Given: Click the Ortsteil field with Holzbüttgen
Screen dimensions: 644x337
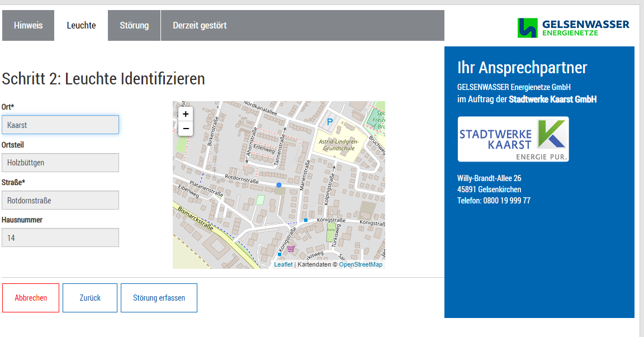Looking at the screenshot, I should tap(60, 163).
